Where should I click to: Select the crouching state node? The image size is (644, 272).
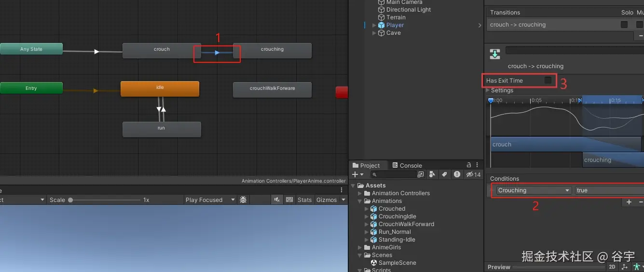pyautogui.click(x=272, y=50)
